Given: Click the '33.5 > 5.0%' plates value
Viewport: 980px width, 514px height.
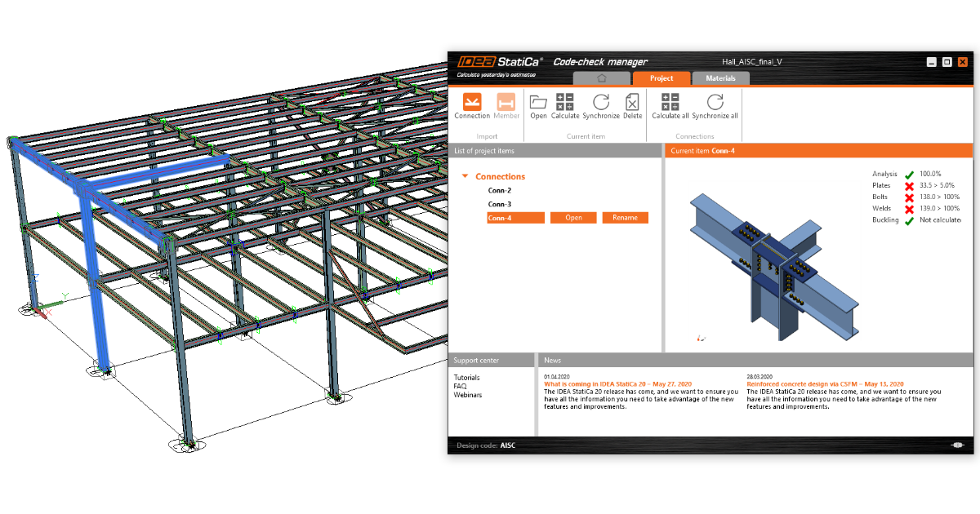Looking at the screenshot, I should tap(938, 185).
